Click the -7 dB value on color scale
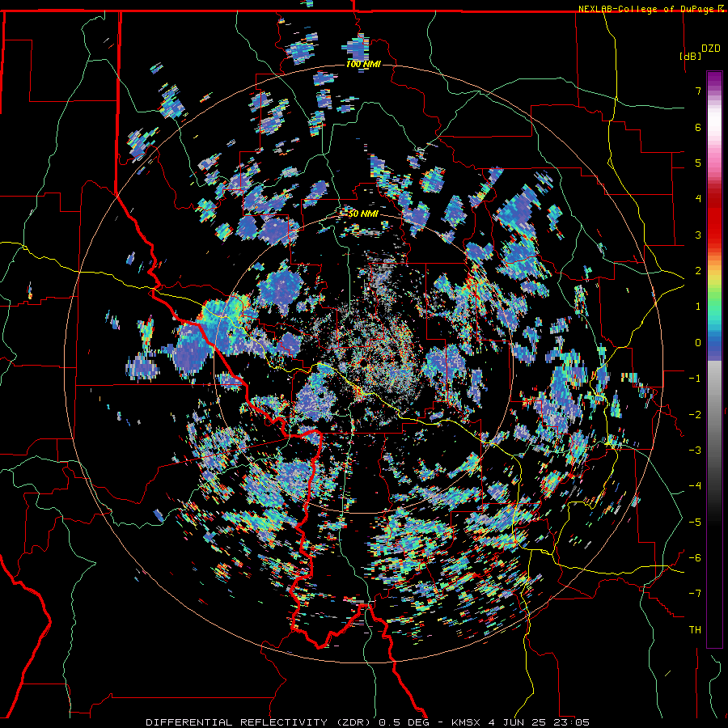Image resolution: width=728 pixels, height=728 pixels. pos(695,593)
